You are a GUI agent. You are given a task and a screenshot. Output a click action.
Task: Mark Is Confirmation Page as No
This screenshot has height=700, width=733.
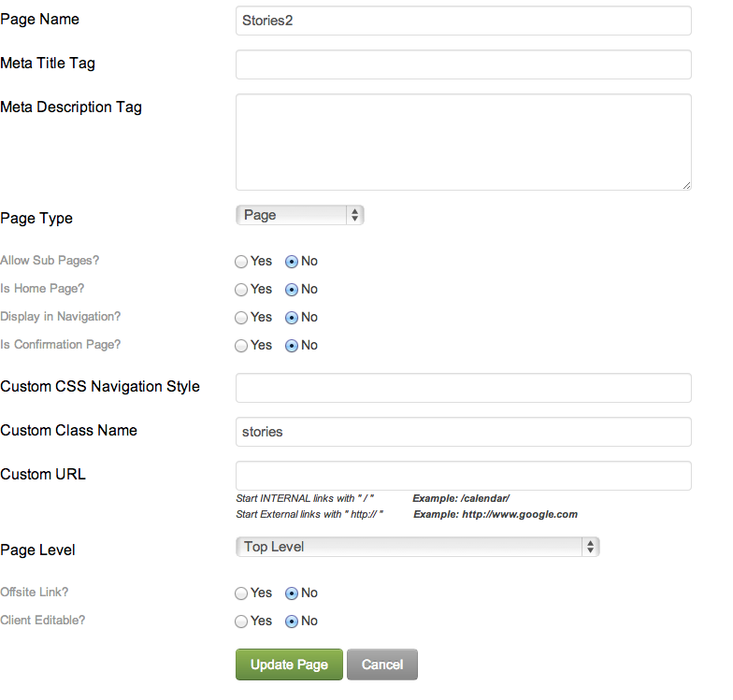pyautogui.click(x=292, y=346)
